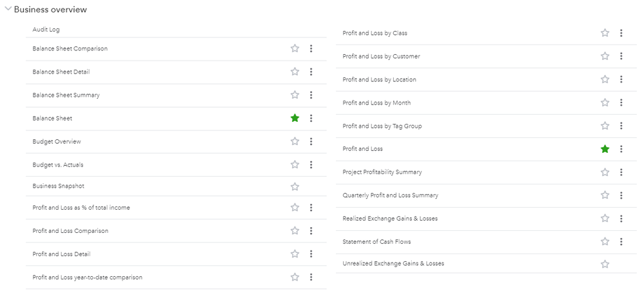Expand options menu for Profit and Loss Comparison
This screenshot has width=644, height=300.
click(311, 231)
